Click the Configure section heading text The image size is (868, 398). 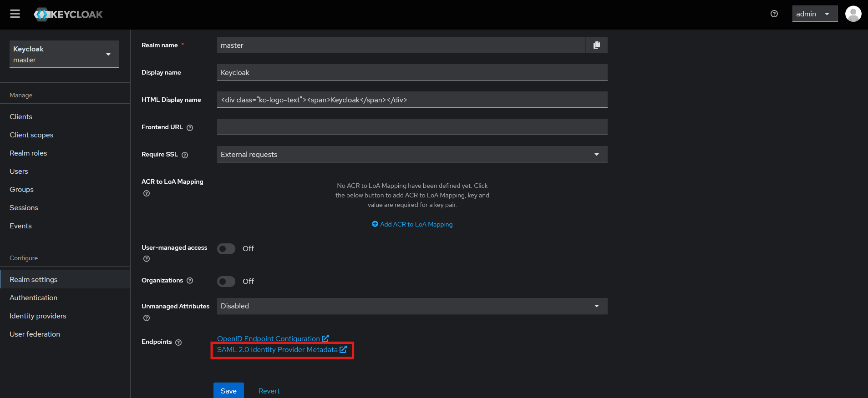pyautogui.click(x=24, y=258)
